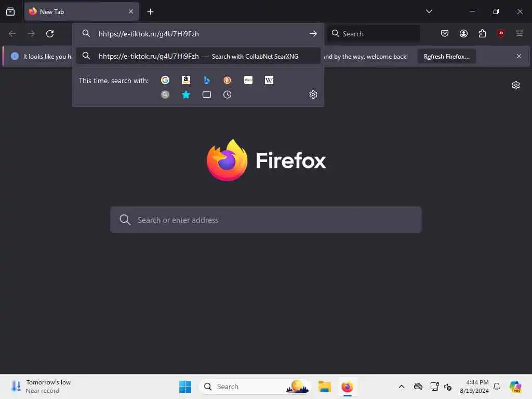The width and height of the screenshot is (532, 399).
Task: Go forward one page
Action: coord(31,34)
